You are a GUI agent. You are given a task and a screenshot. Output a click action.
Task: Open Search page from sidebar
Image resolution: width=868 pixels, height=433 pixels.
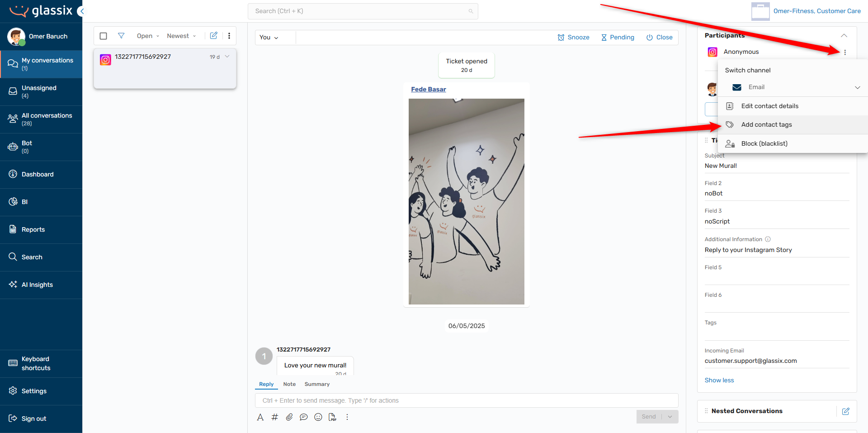[x=41, y=257]
